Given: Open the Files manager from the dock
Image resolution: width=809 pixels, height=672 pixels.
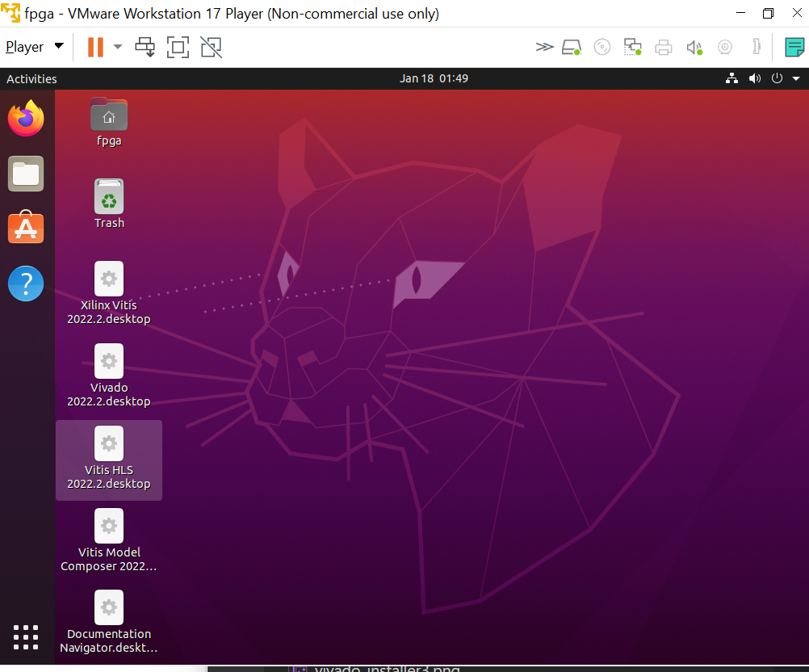Looking at the screenshot, I should [26, 174].
